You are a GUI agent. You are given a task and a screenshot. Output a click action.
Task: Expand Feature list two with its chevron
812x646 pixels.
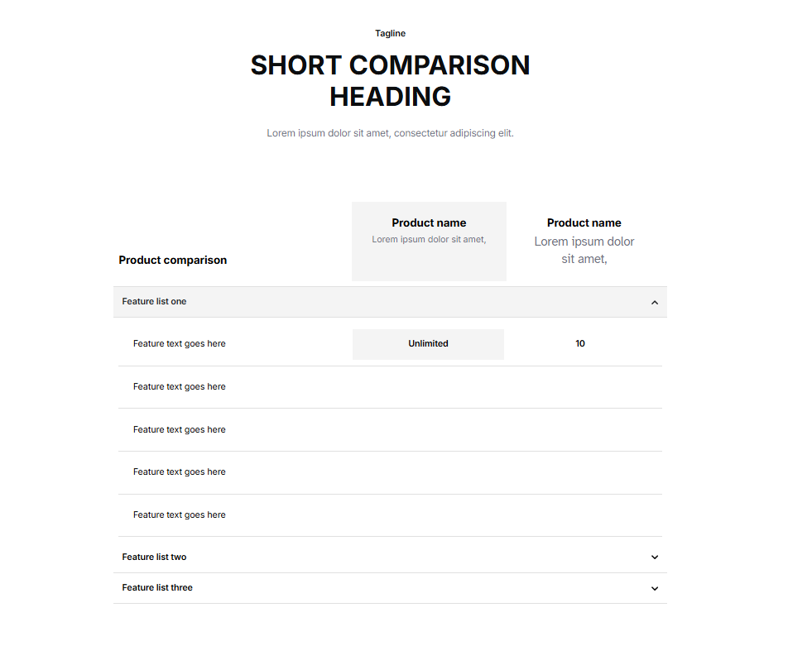[654, 557]
